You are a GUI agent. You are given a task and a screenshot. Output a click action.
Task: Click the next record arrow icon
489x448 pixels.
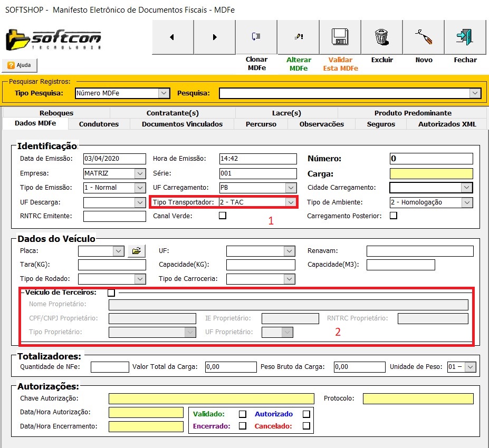214,37
